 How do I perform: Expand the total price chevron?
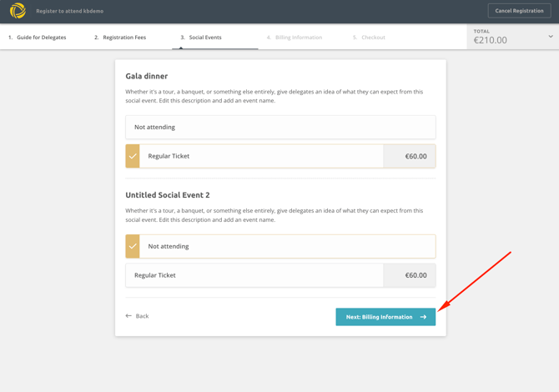pyautogui.click(x=550, y=37)
